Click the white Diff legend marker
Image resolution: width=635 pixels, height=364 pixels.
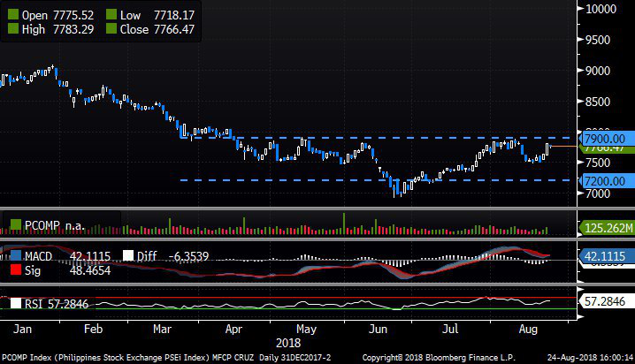tap(129, 255)
